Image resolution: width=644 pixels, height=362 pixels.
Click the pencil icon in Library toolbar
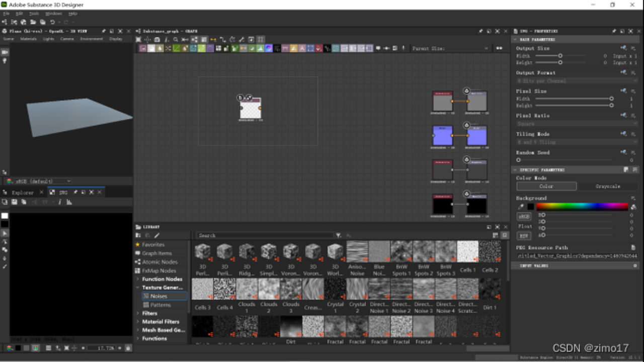157,235
